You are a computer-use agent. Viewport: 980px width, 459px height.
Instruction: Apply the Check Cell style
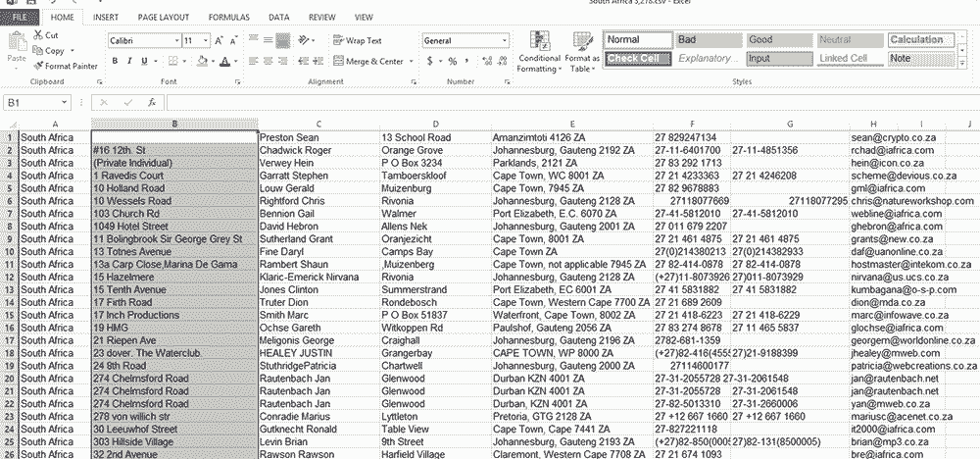point(638,58)
